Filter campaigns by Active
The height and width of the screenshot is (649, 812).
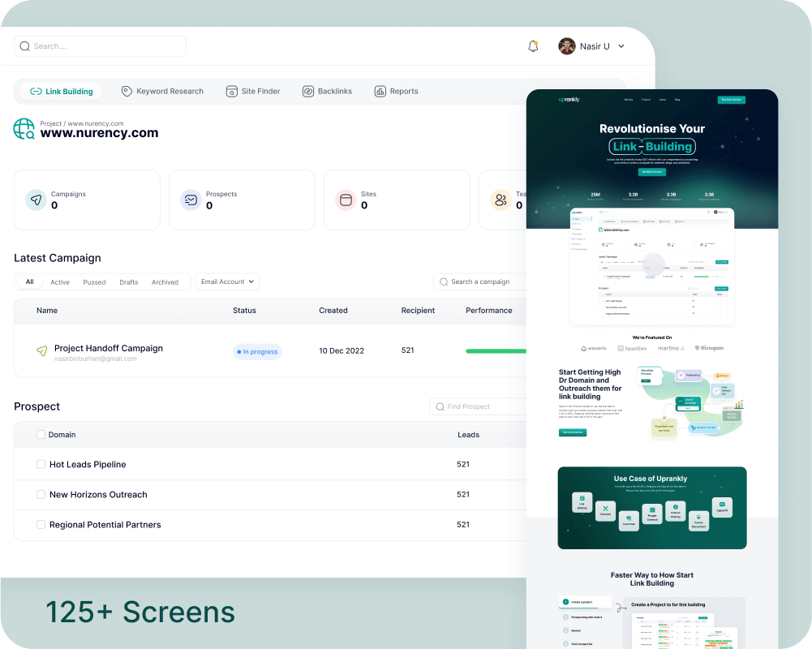[x=60, y=282]
